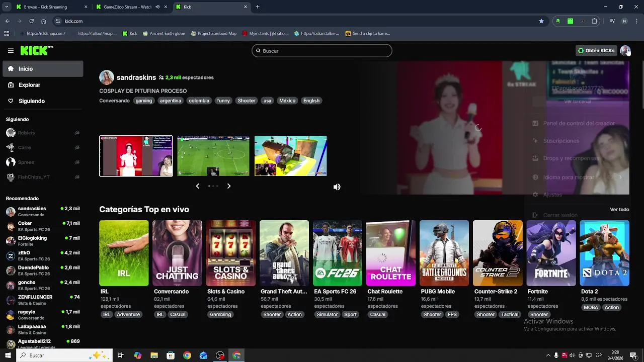644x362 pixels.
Task: Click zEkO channel avatar
Action: (11, 256)
